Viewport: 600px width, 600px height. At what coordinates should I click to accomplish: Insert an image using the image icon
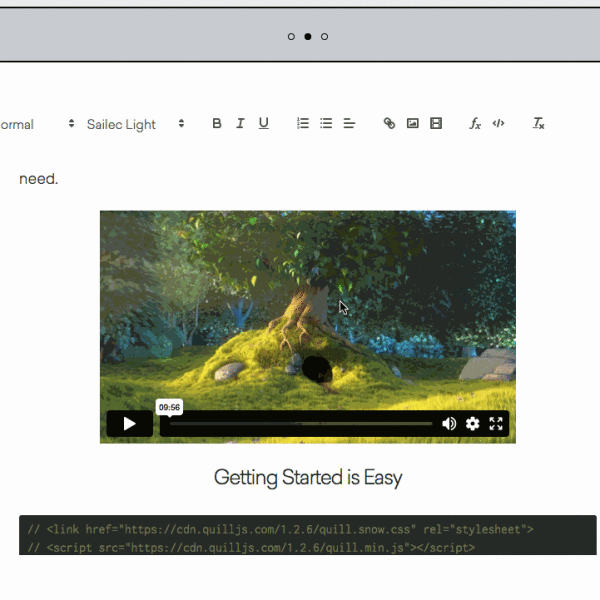(x=412, y=124)
